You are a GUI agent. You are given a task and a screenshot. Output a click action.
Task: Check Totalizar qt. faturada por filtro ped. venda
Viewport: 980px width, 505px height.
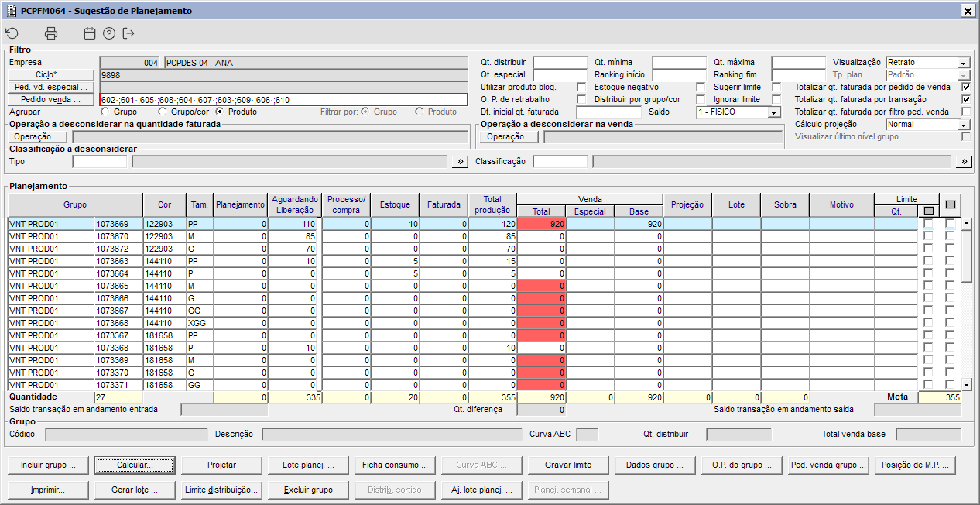(966, 112)
